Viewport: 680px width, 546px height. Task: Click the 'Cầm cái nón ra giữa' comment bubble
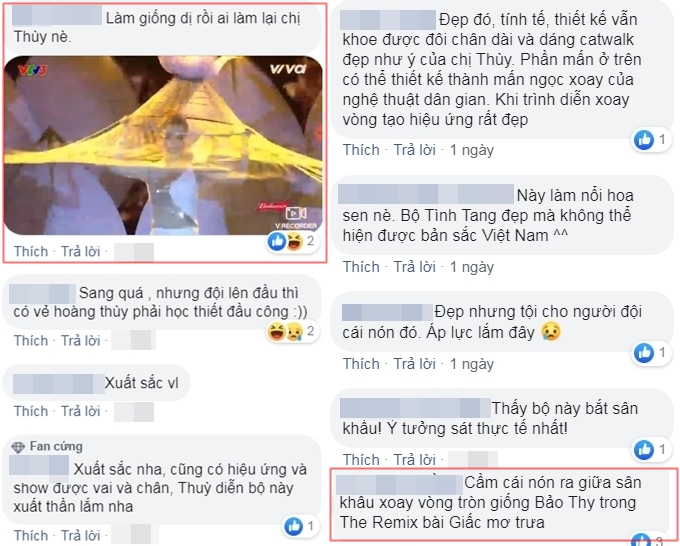502,503
